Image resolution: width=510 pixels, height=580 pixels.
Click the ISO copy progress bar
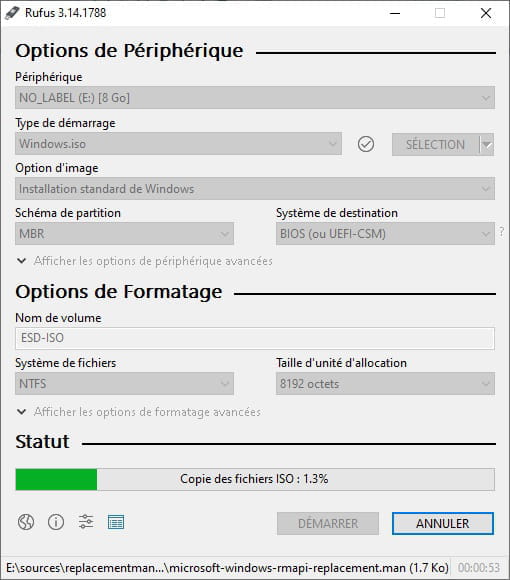coord(255,479)
